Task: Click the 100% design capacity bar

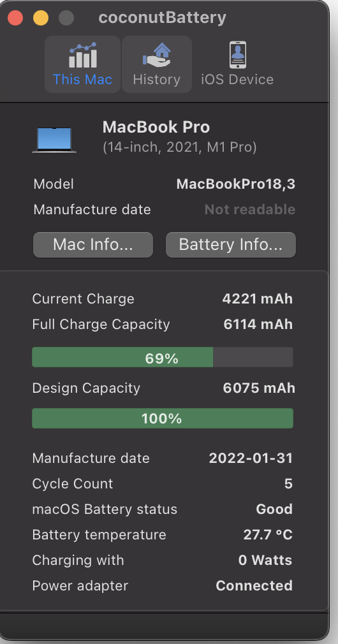Action: pyautogui.click(x=163, y=418)
